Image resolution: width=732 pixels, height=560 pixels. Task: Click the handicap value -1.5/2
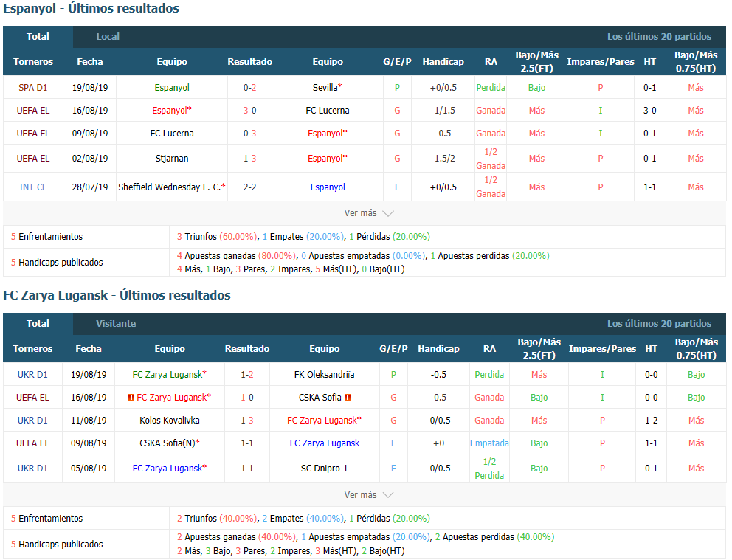click(443, 159)
